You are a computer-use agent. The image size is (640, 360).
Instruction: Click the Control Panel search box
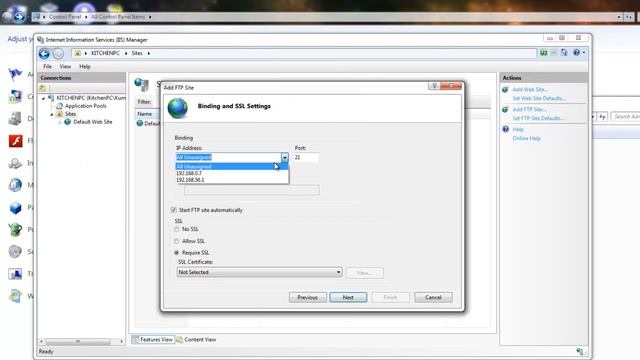625,117
